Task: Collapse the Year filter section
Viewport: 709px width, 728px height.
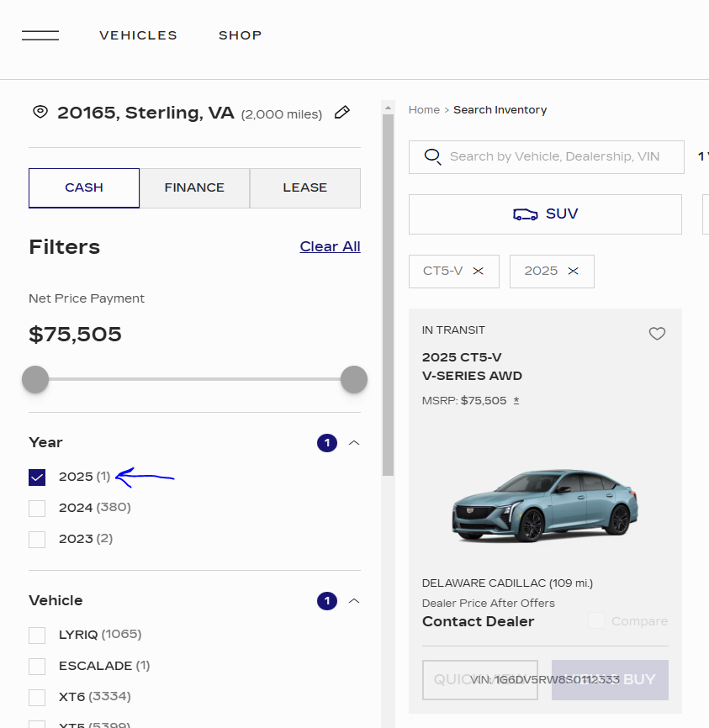Action: click(354, 443)
